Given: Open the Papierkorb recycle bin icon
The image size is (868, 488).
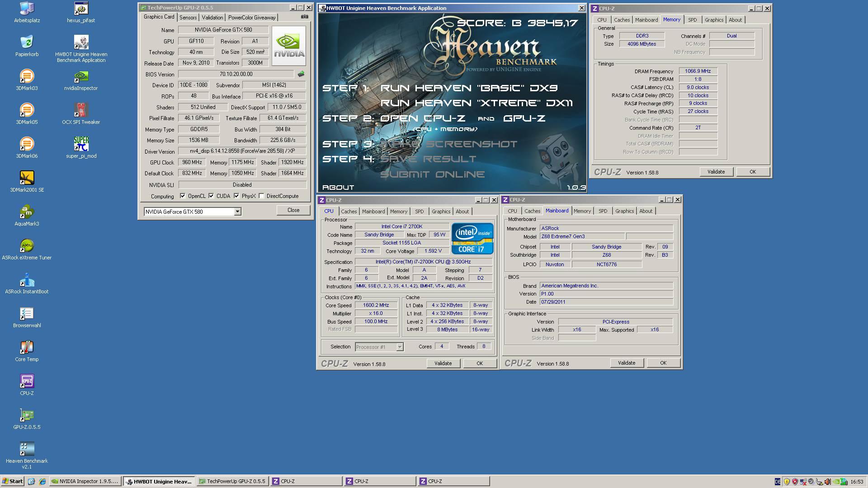Looking at the screenshot, I should (27, 46).
